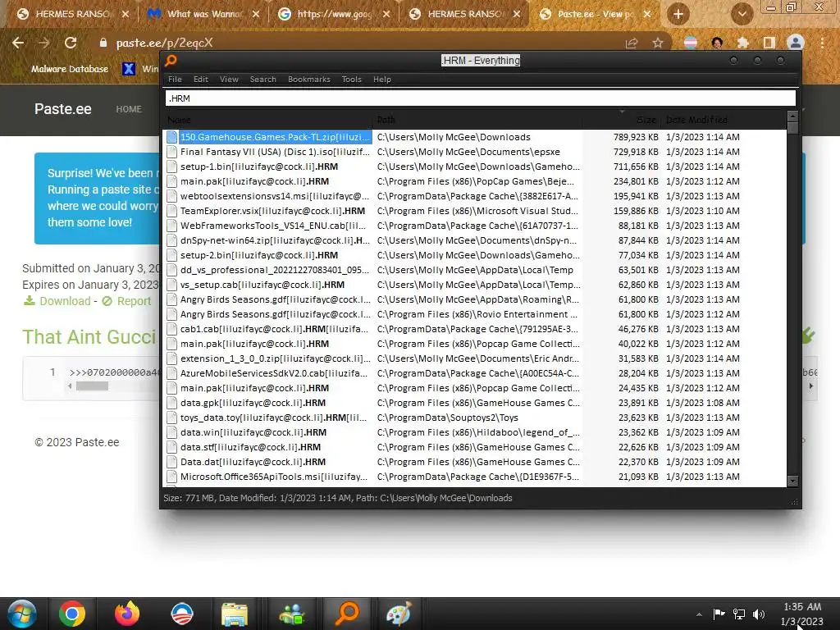Image resolution: width=840 pixels, height=630 pixels.
Task: Click the Everything scrollbar down arrow
Action: coord(793,481)
